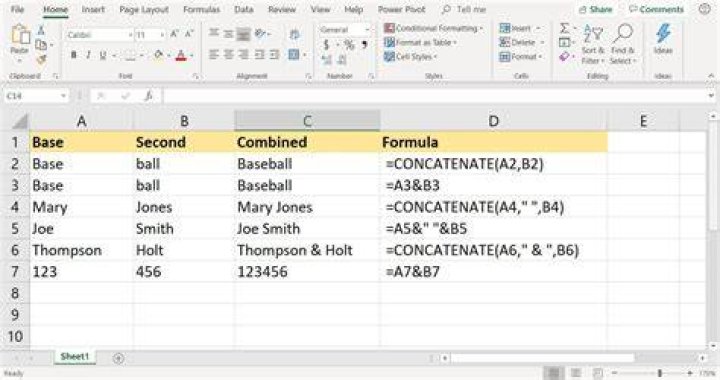Open Format as Table dropdown
The image size is (720, 380).
(x=420, y=43)
